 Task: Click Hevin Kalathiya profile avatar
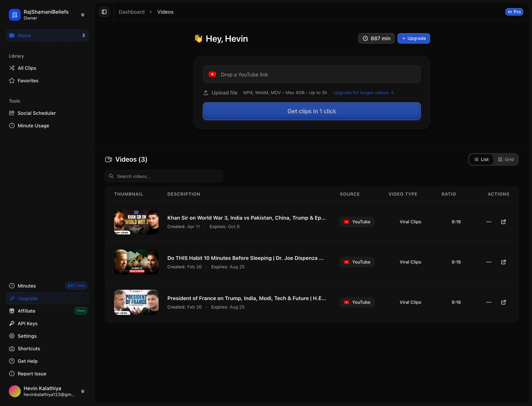coord(15,391)
